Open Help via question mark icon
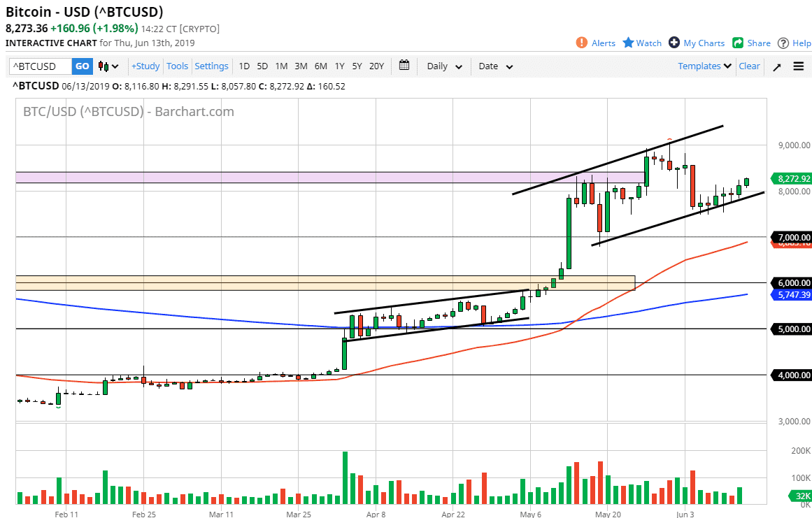The width and height of the screenshot is (812, 518). (x=783, y=43)
